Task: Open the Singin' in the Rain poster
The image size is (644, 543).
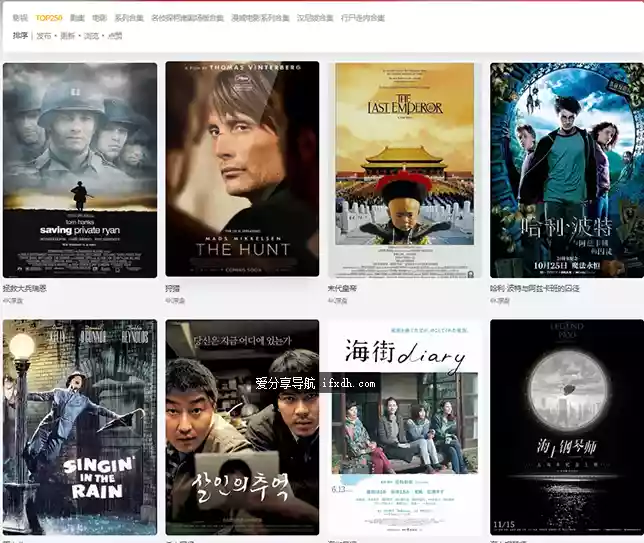Action: tap(80, 427)
